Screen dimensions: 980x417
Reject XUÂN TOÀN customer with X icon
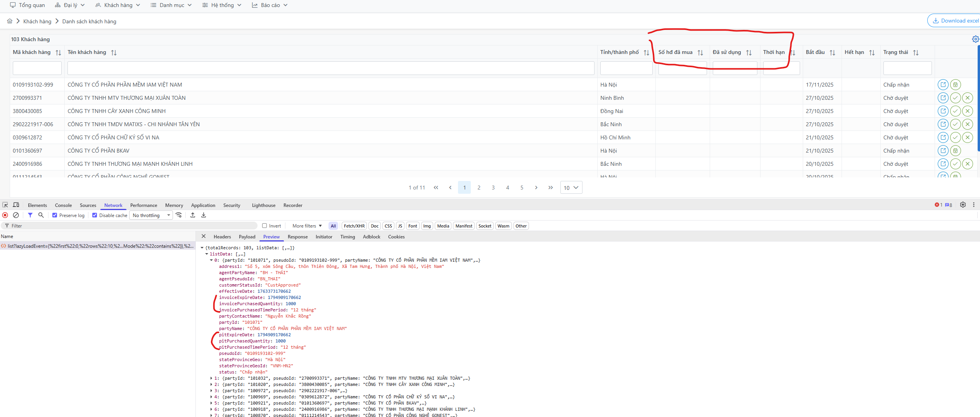(x=968, y=98)
